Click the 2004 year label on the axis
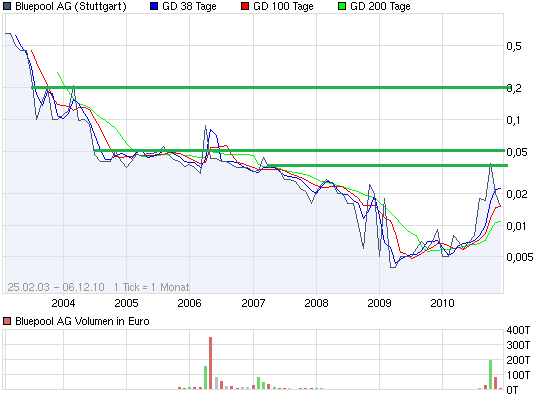Viewport: 545px width, 398px height. pyautogui.click(x=63, y=303)
